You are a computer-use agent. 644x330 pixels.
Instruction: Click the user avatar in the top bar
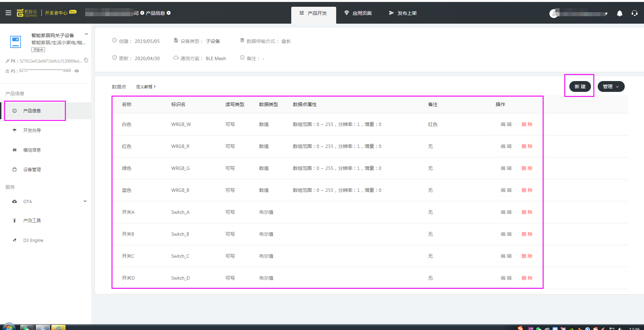click(554, 13)
